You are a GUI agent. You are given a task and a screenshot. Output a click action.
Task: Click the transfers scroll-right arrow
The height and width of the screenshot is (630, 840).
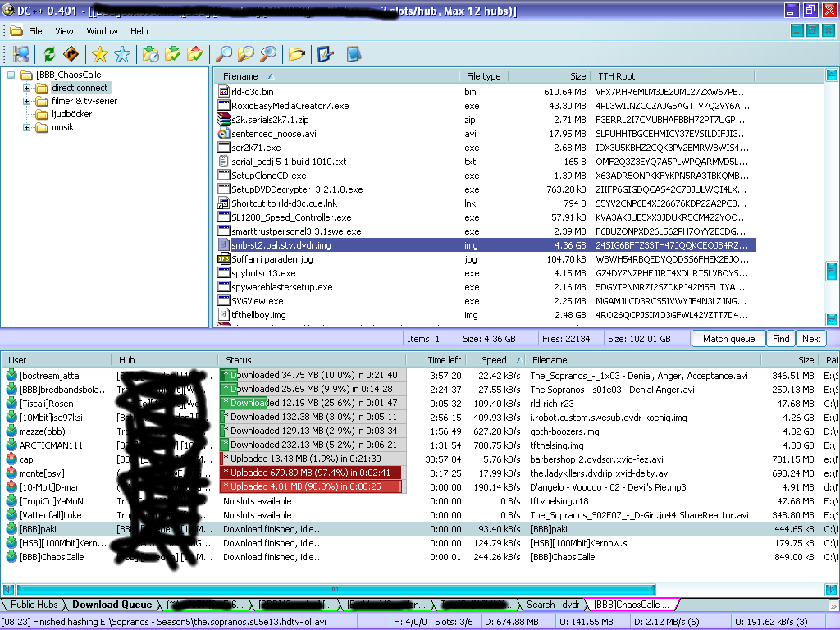pyautogui.click(x=832, y=590)
